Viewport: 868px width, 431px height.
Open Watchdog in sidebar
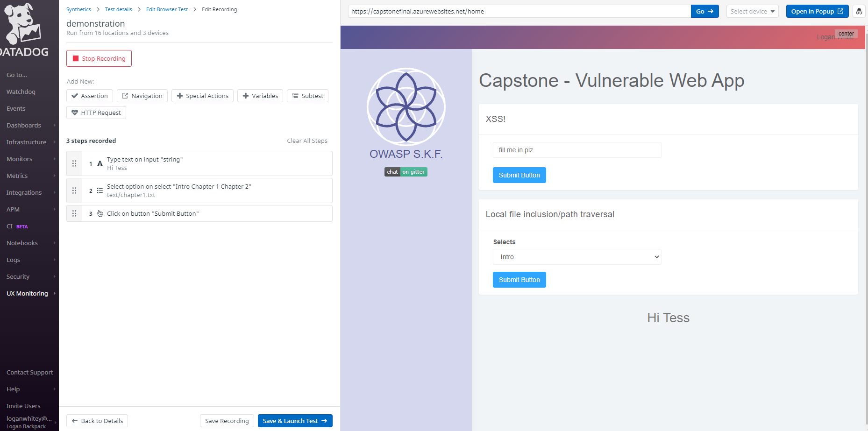coord(21,92)
